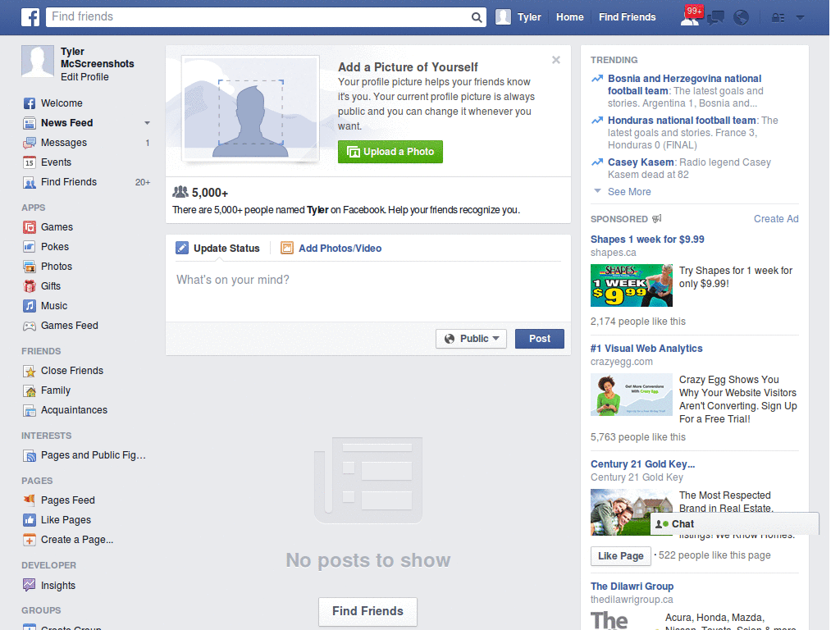Open The Dilawri Group ad link

(x=632, y=587)
